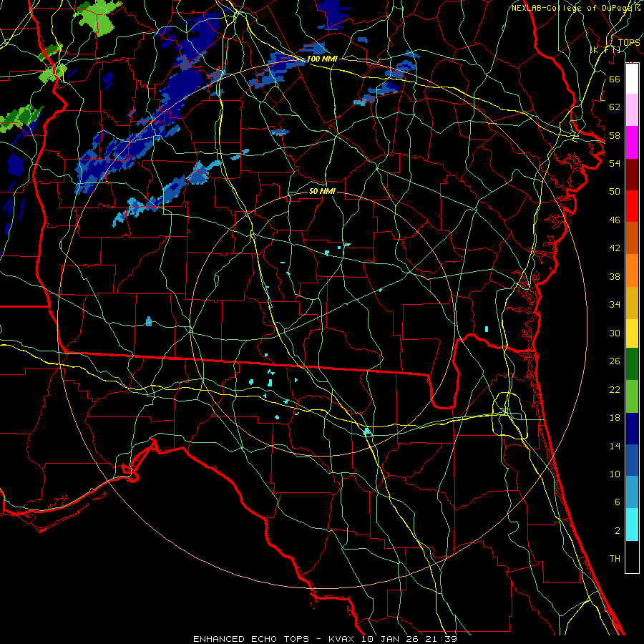Click the legend value "38"
Image resolution: width=644 pixels, height=644 pixels.
coord(615,276)
